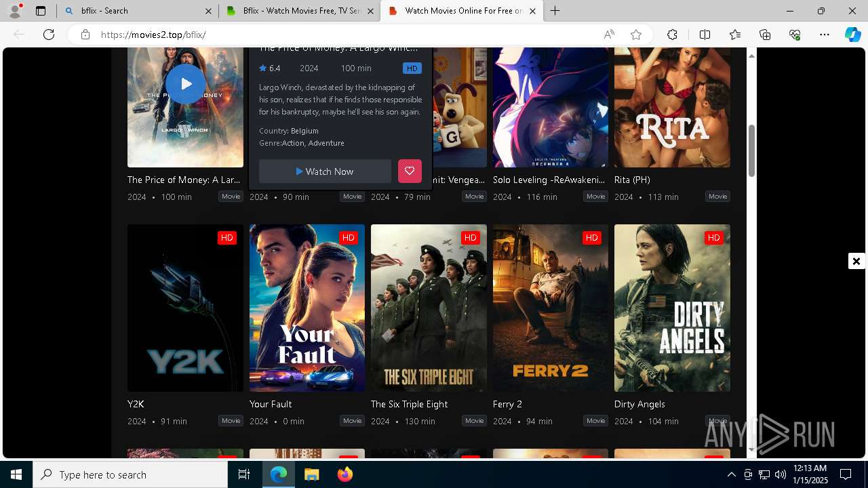Open Collections panel

coord(765,35)
